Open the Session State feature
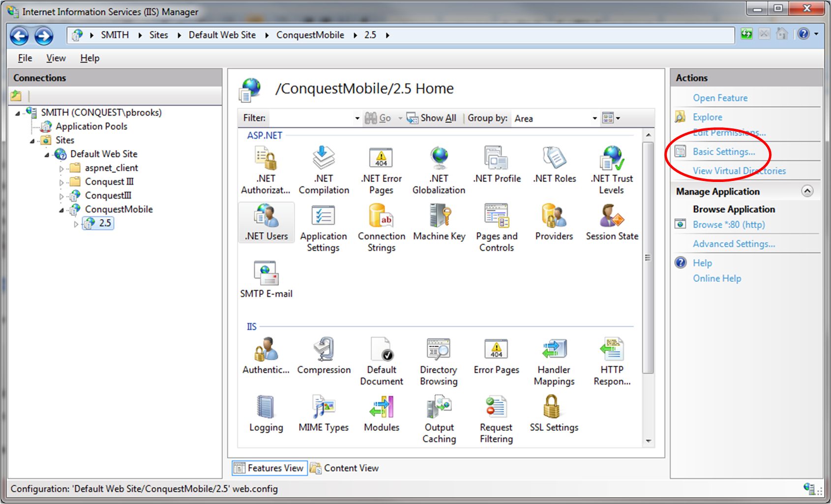 coord(612,222)
